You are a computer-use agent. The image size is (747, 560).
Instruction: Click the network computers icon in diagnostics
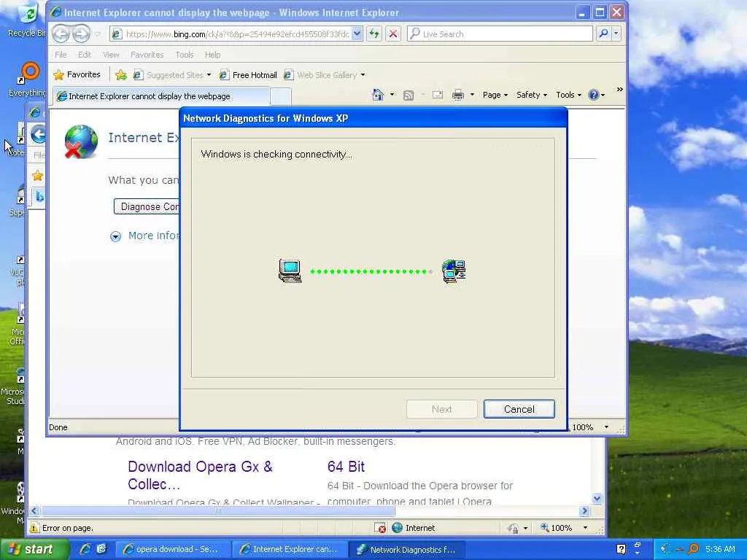click(x=454, y=271)
